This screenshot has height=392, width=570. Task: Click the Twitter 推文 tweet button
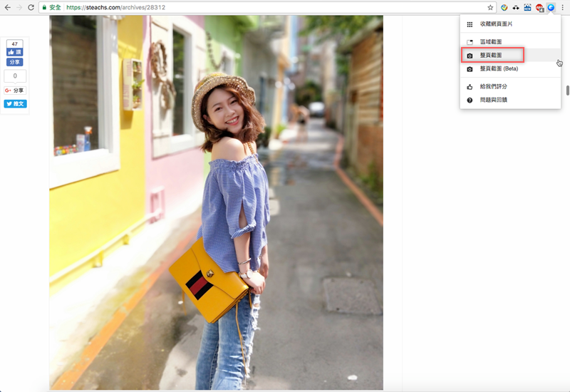(x=15, y=103)
